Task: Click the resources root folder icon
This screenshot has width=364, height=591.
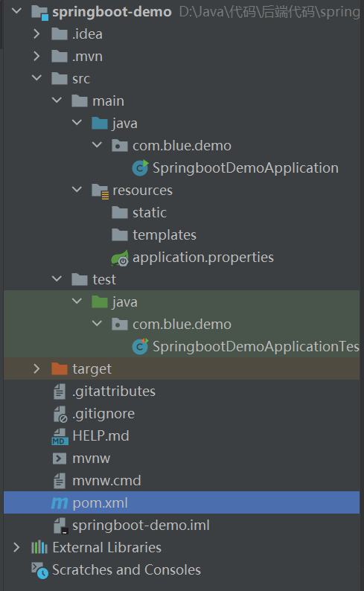Action: tap(100, 191)
